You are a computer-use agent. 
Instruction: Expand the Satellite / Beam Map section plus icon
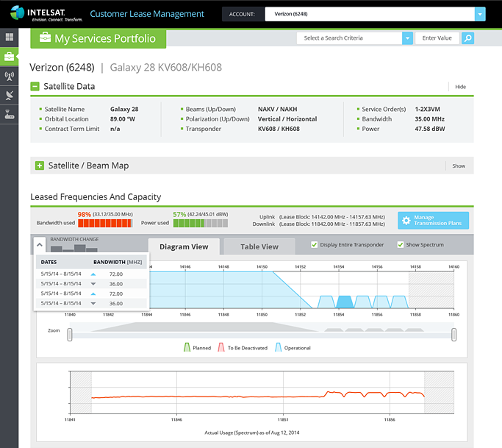[x=40, y=166]
